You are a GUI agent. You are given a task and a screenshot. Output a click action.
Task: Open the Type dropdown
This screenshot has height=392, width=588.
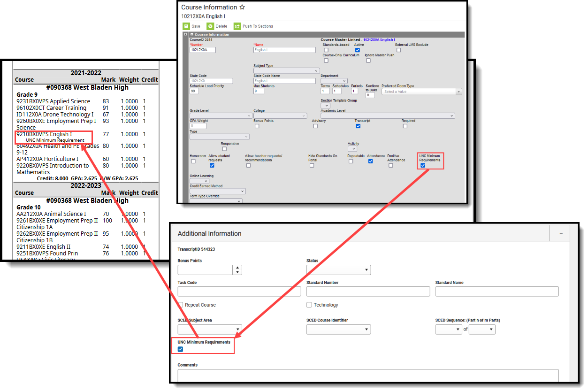coord(219,137)
